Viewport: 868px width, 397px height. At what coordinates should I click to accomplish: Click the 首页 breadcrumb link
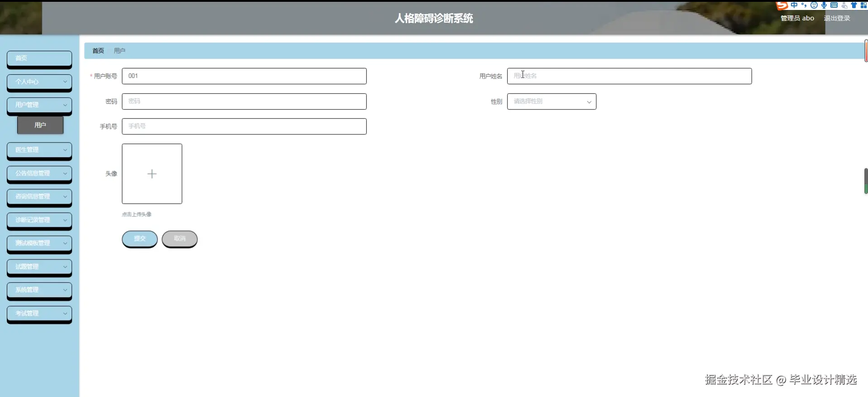98,51
